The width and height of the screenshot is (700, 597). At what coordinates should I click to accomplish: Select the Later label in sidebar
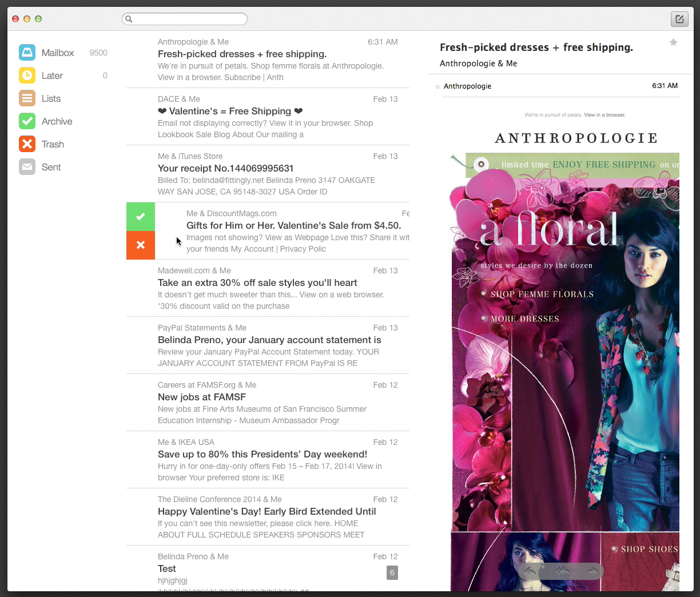52,75
